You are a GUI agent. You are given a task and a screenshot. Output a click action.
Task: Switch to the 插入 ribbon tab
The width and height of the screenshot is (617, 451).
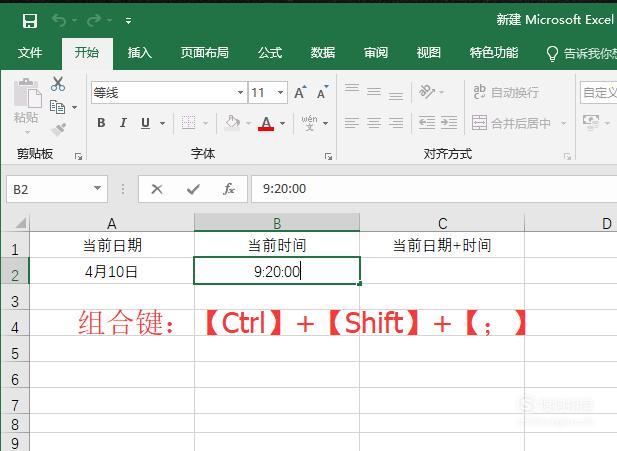click(x=140, y=52)
